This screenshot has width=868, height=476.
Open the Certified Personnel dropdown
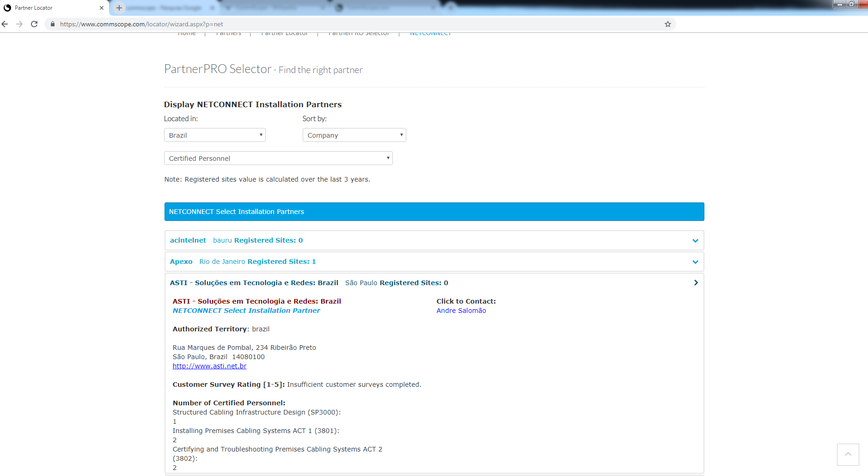click(278, 158)
